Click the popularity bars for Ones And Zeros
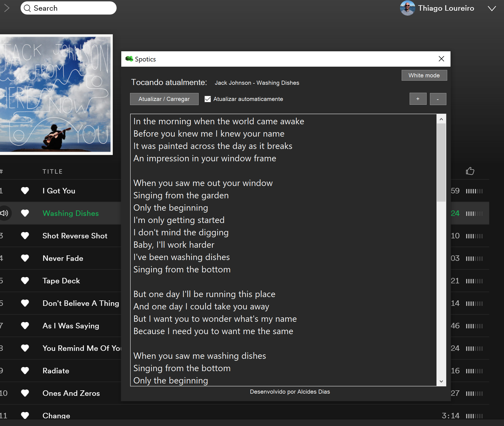 pos(474,393)
